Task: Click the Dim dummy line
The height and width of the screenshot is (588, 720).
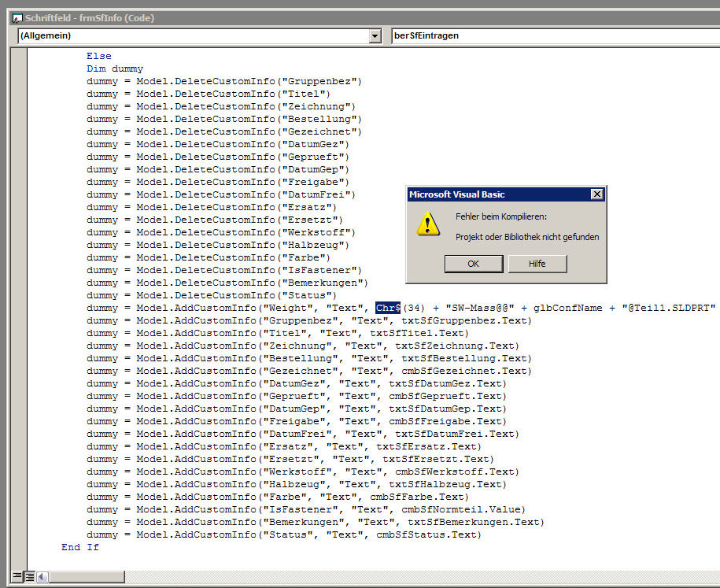Action: tap(115, 68)
